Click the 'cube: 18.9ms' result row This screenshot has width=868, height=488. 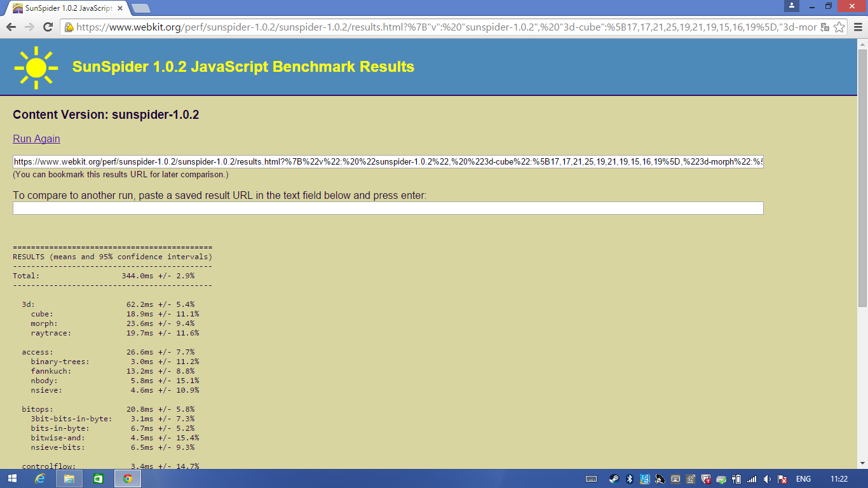tap(115, 314)
